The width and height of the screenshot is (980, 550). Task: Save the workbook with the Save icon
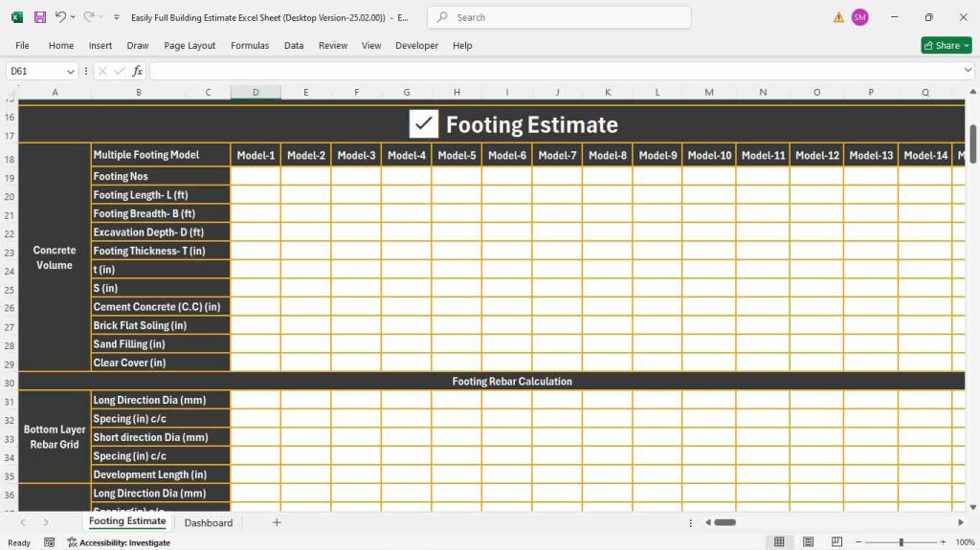coord(40,17)
